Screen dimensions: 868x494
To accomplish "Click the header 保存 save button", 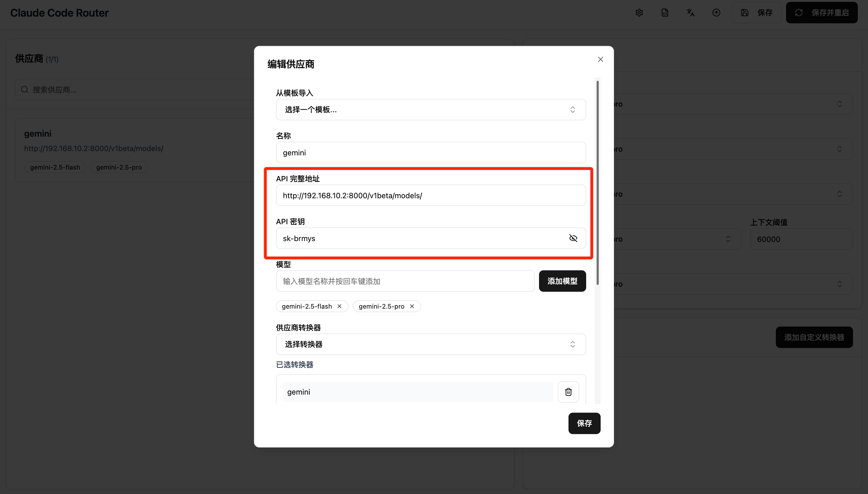I will [x=756, y=13].
